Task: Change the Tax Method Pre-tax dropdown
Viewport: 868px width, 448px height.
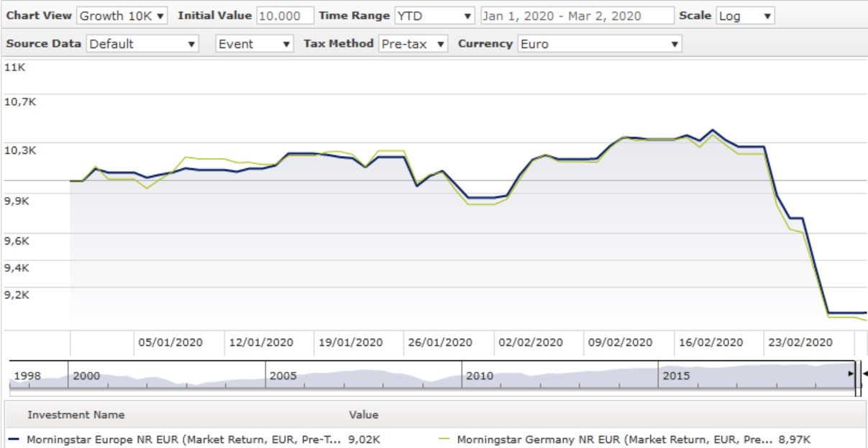Action: (414, 44)
